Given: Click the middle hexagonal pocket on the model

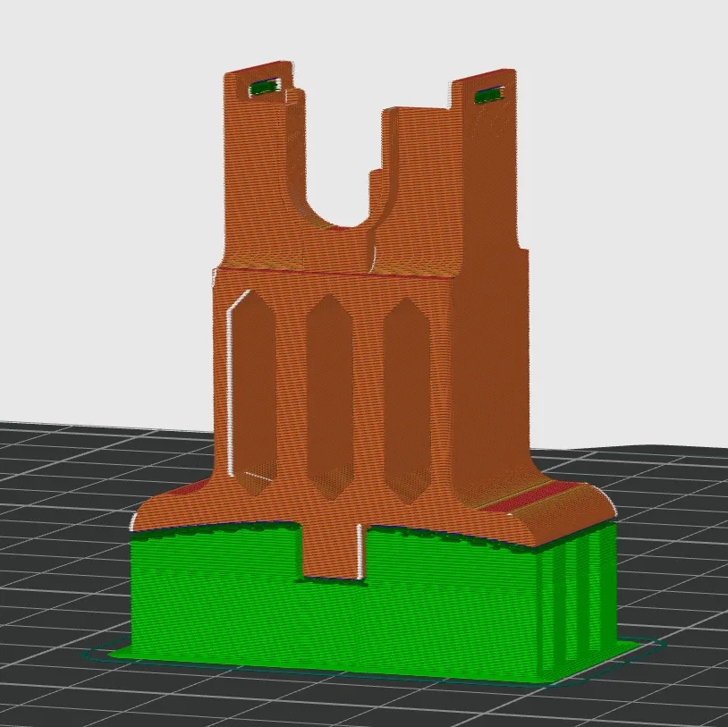Looking at the screenshot, I should coord(330,398).
